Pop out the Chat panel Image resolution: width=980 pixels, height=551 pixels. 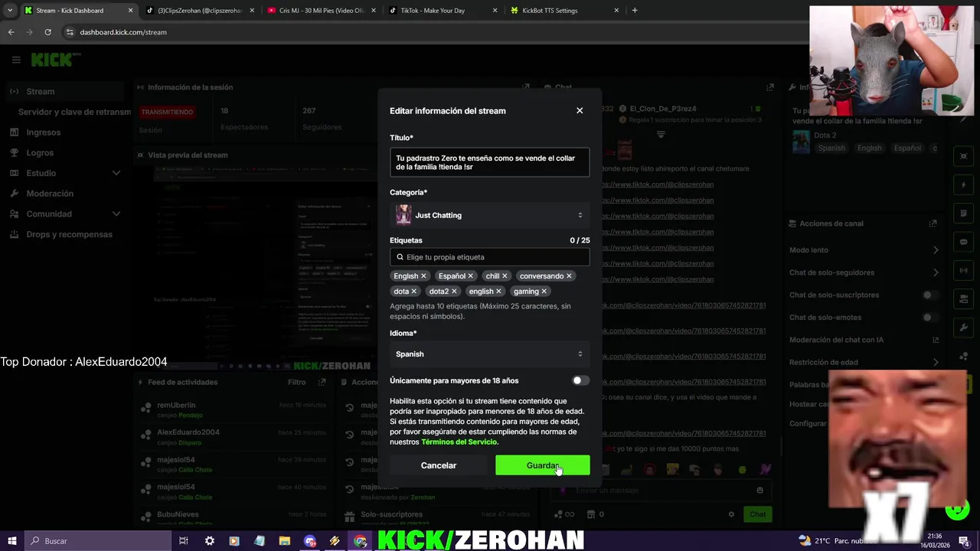coord(770,88)
